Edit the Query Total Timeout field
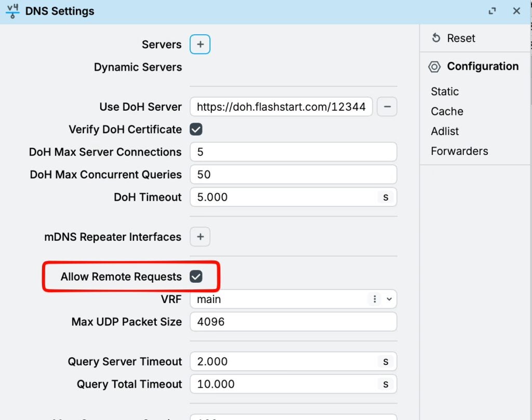Viewport: 532px width, 420px height. tap(293, 384)
